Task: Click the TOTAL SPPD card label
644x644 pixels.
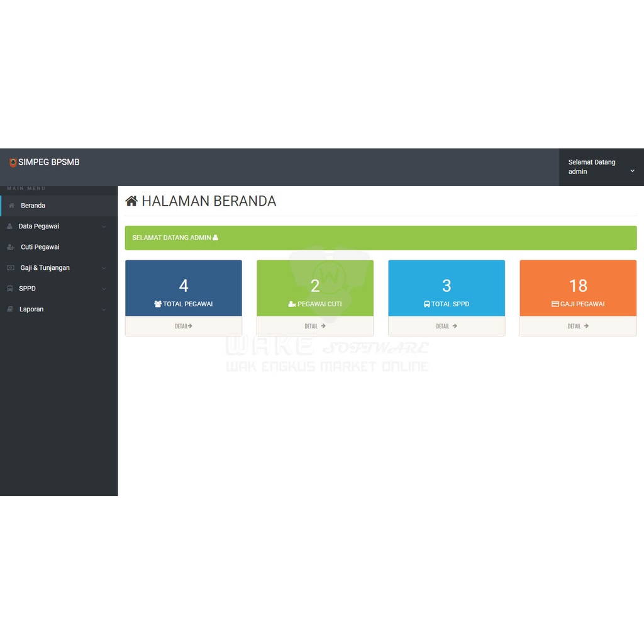Action: [450, 304]
